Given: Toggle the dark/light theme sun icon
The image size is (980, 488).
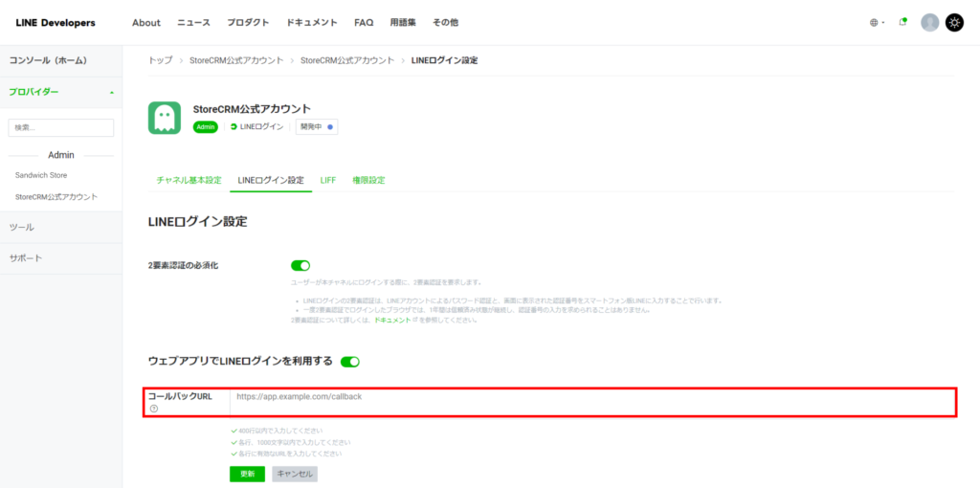Looking at the screenshot, I should point(954,23).
